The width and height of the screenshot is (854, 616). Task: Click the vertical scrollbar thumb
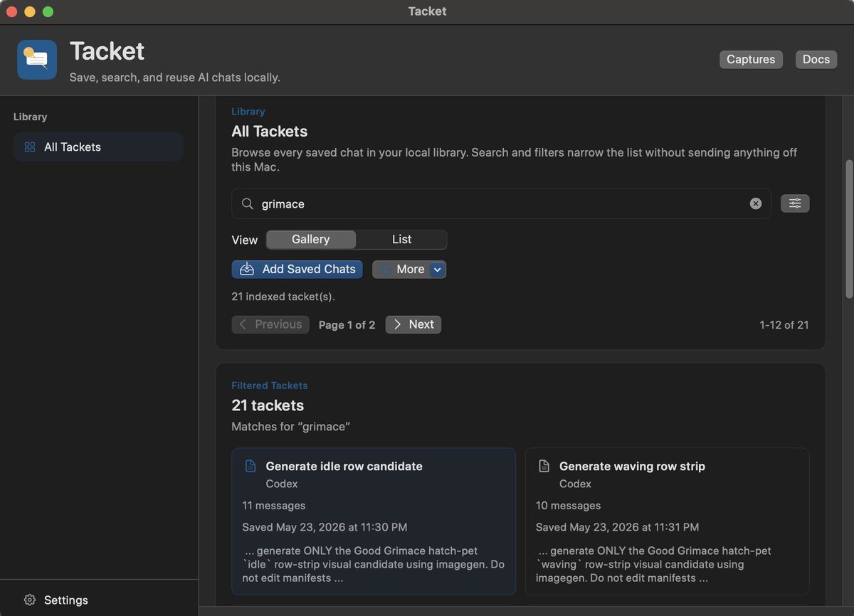click(x=848, y=228)
